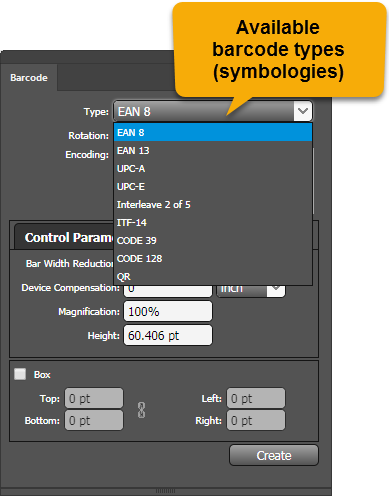Click the Magnification 100% field

click(168, 311)
